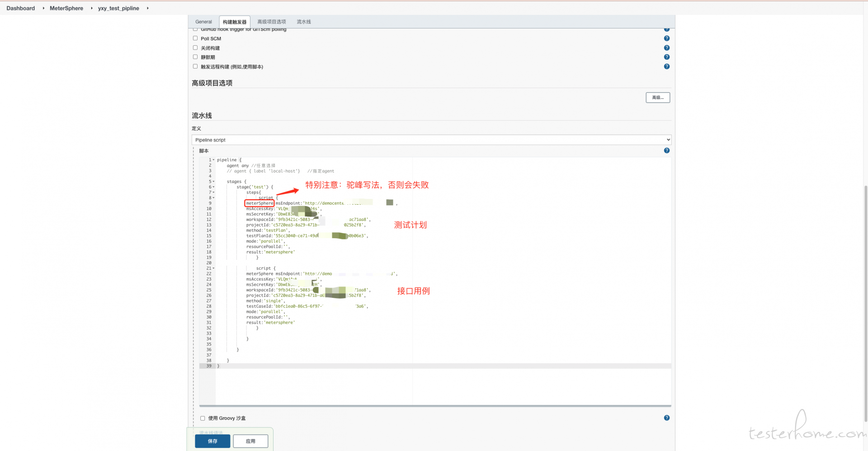Switch to the General tab

(203, 22)
